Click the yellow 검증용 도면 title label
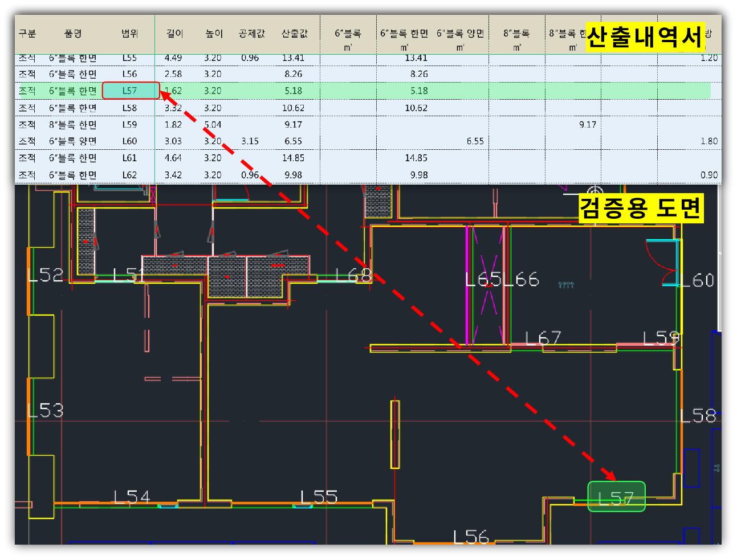Image resolution: width=737 pixels, height=560 pixels. pyautogui.click(x=640, y=208)
